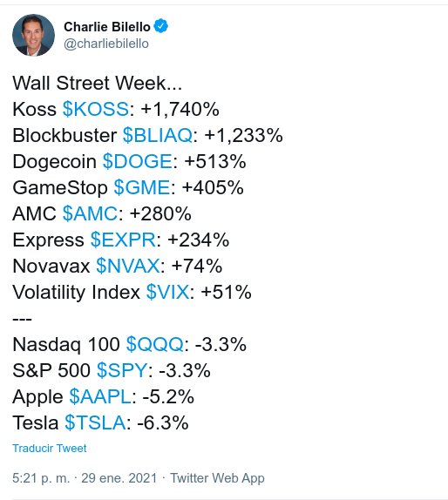Open the $KOSS cashtag
448x500 pixels.
pos(96,109)
